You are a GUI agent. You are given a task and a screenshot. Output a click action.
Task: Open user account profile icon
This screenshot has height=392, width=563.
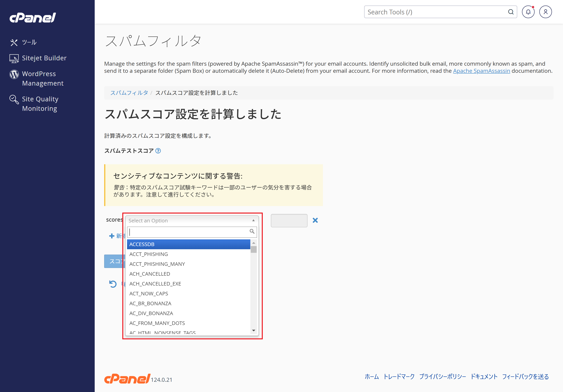pos(546,12)
